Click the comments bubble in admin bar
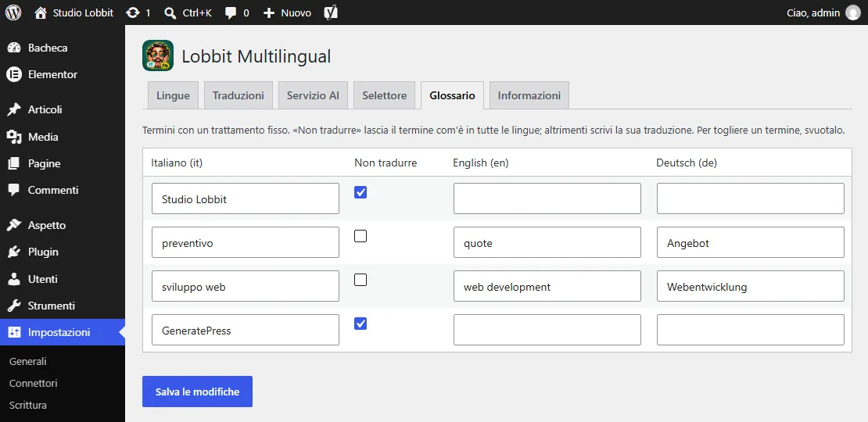 point(231,13)
